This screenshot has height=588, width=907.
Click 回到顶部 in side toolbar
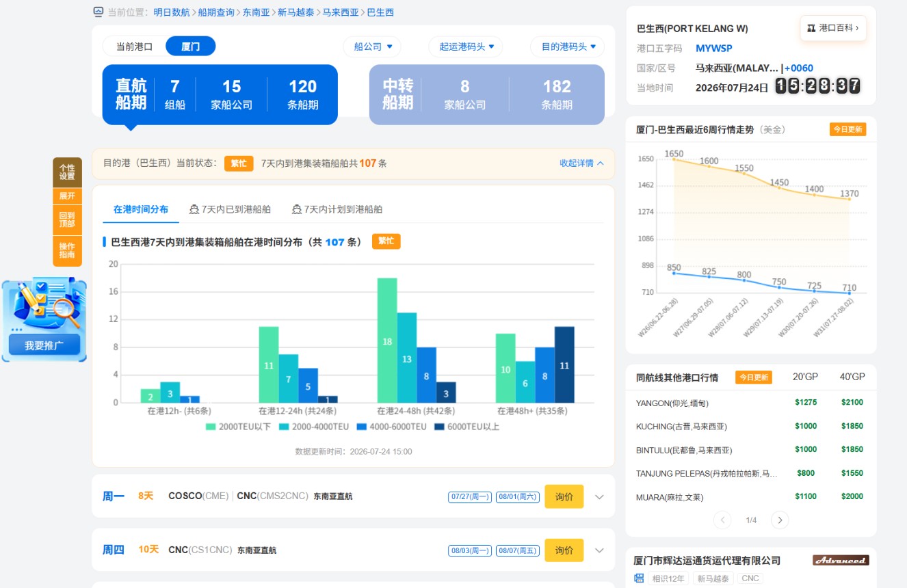(x=67, y=220)
